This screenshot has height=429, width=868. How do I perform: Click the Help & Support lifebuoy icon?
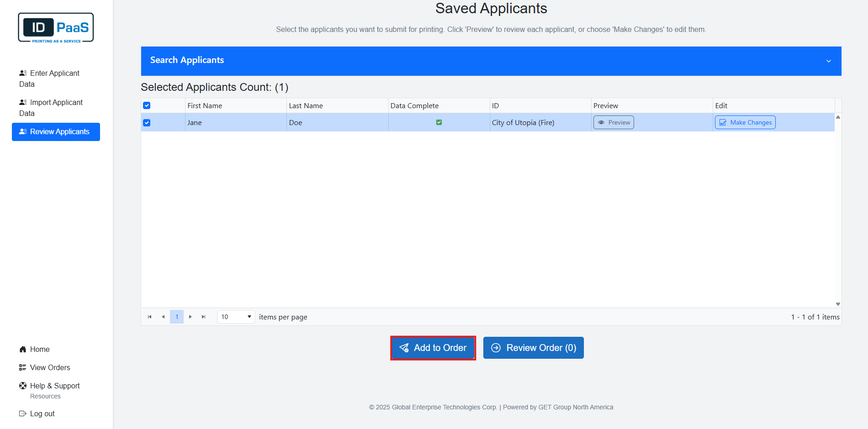[x=23, y=386]
